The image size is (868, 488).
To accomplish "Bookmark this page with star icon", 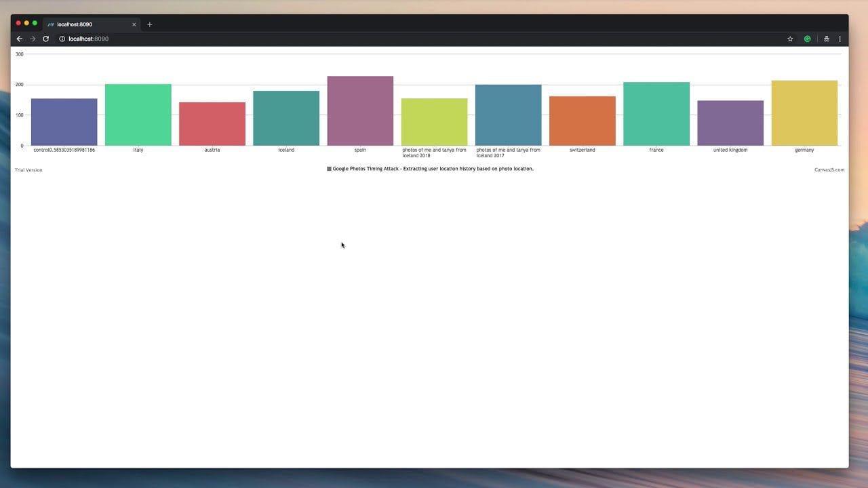I will (x=790, y=39).
